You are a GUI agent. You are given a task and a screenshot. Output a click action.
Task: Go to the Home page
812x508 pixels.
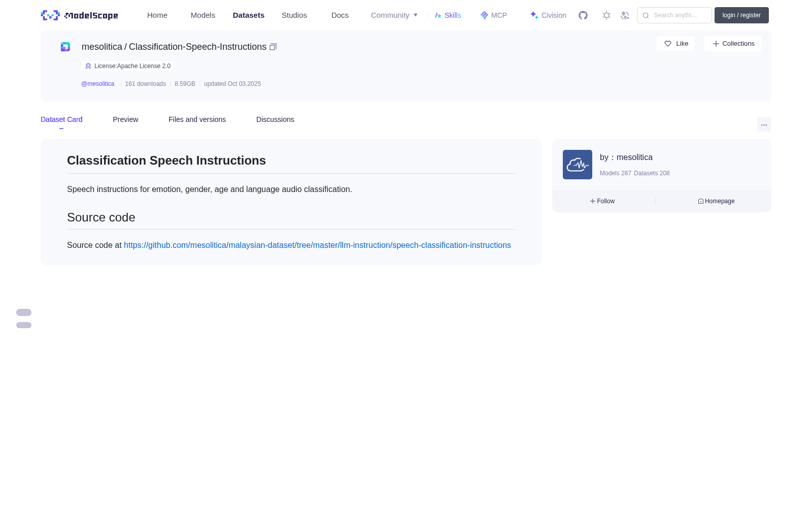(x=157, y=15)
